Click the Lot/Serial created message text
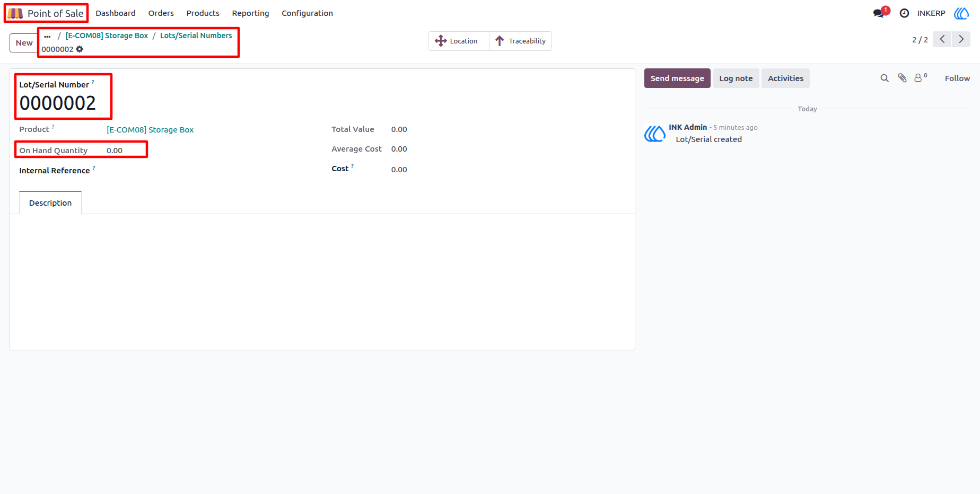 708,139
